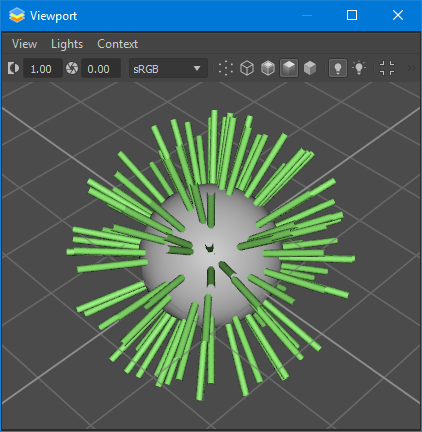Select shaded-with-wireframe cube display mode
Image resolution: width=422 pixels, height=432 pixels.
(x=268, y=68)
